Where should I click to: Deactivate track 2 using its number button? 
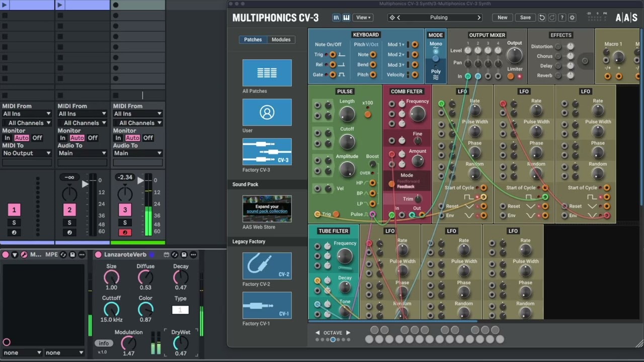69,210
